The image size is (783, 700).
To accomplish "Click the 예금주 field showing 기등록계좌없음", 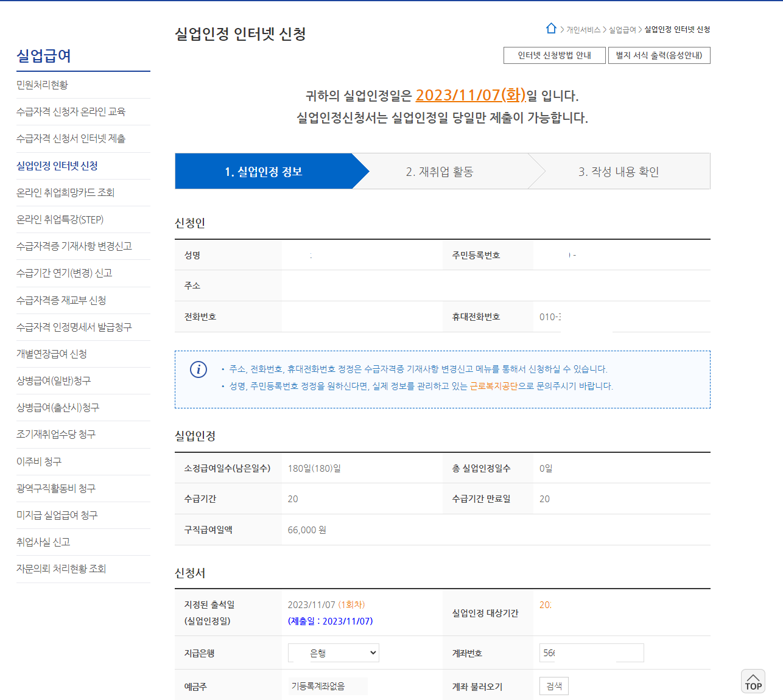I will click(328, 686).
